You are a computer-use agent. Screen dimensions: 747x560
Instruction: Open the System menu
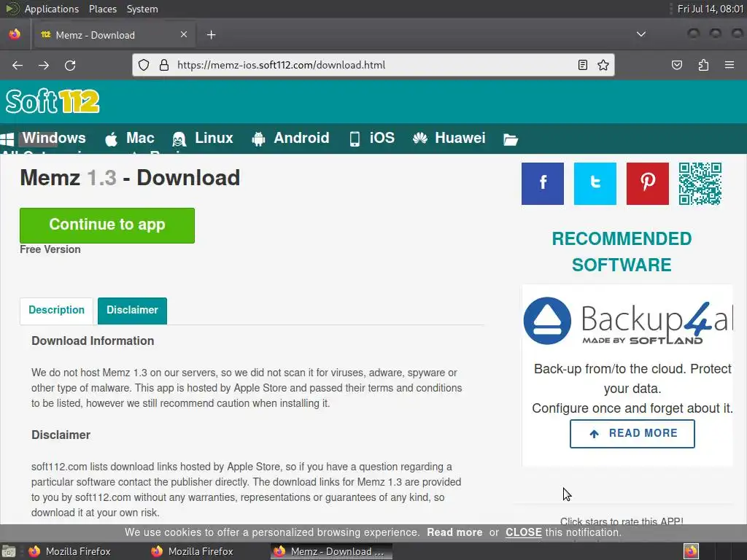[x=142, y=9]
